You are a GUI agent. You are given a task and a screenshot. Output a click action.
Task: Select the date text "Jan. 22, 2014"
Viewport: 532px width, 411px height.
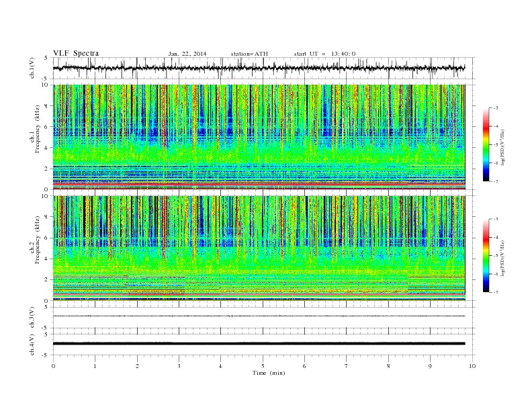point(187,54)
